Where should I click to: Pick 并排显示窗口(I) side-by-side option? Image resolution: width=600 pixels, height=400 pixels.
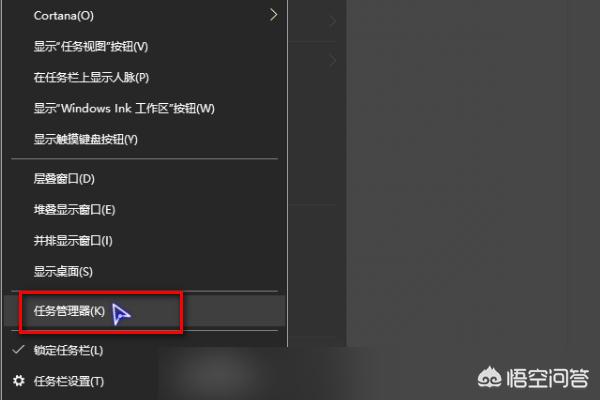point(144,241)
